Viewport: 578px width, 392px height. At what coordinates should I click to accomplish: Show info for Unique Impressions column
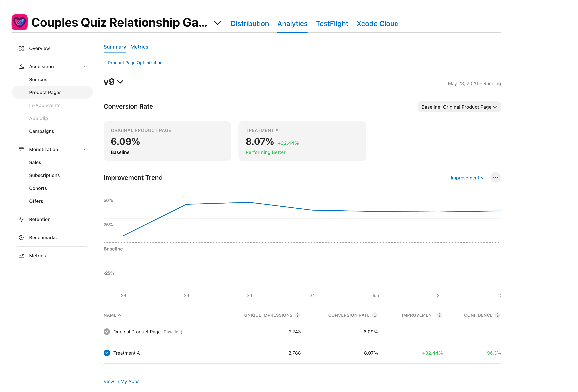pos(297,315)
